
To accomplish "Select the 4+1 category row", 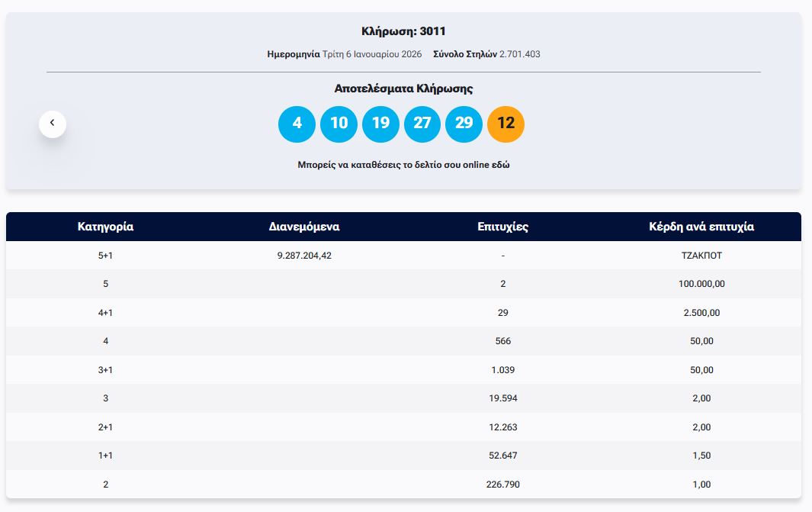I will (105, 313).
